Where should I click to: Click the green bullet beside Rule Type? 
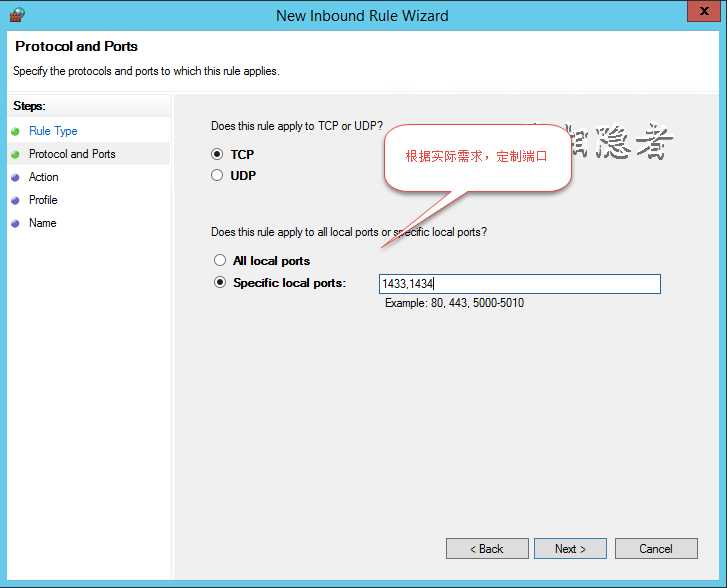pos(15,132)
